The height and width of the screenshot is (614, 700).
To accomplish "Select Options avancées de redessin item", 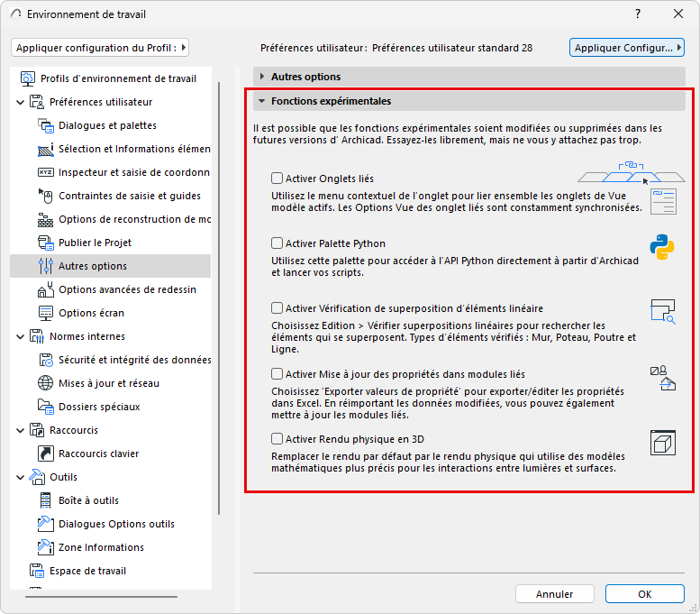I will click(x=127, y=289).
